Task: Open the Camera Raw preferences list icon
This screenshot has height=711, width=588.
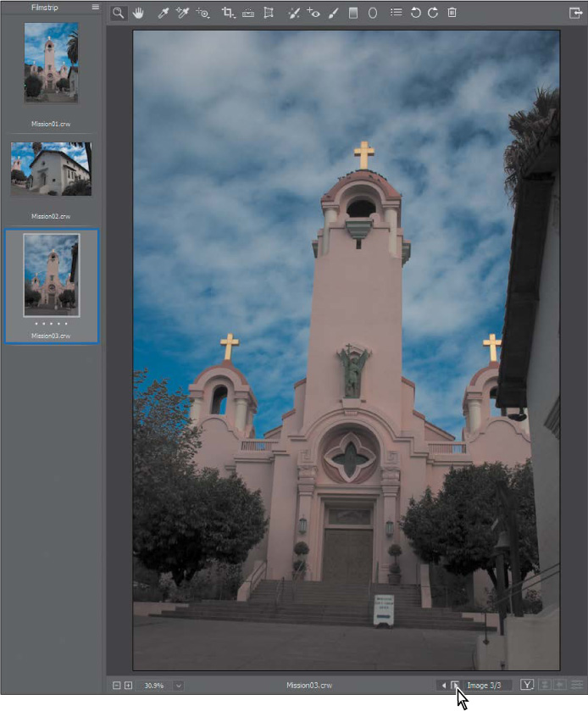Action: 397,13
